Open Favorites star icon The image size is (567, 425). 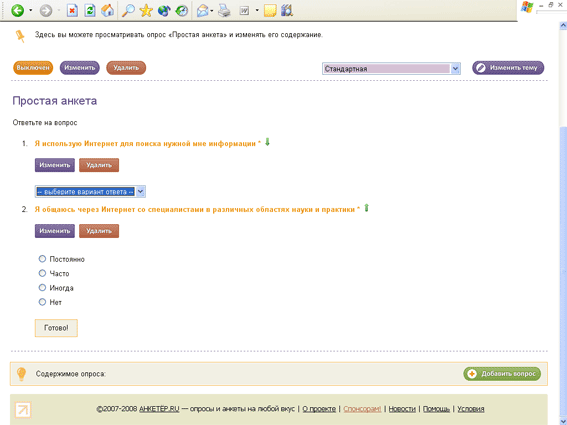pos(146,10)
